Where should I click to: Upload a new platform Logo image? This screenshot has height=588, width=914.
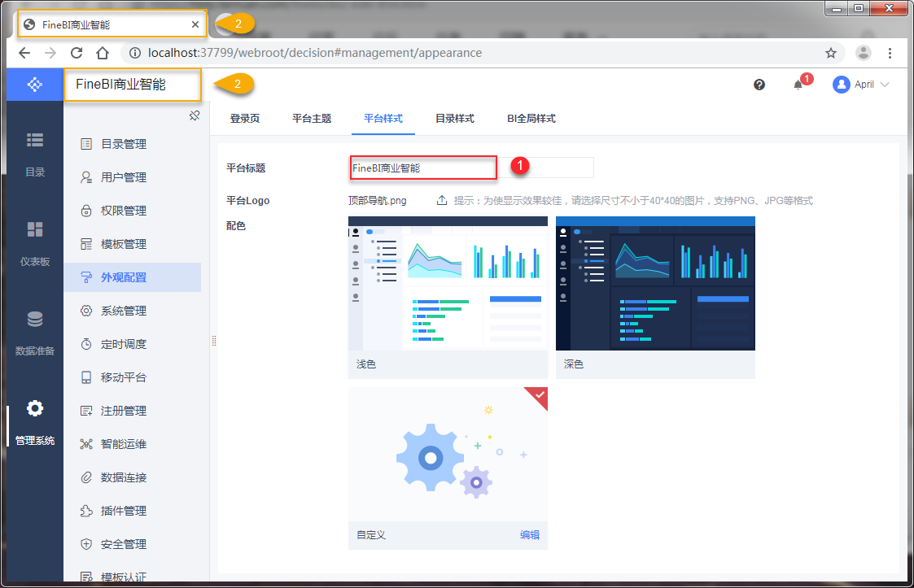pyautogui.click(x=442, y=200)
